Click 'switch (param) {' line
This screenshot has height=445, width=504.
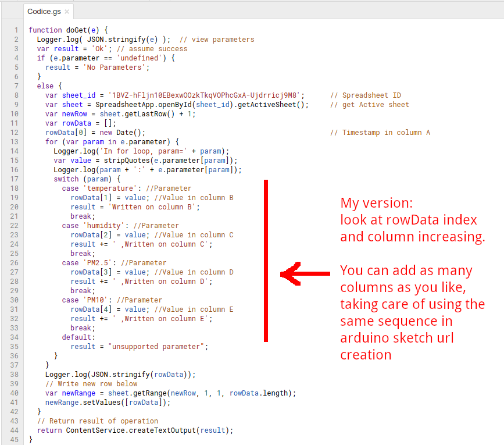pyautogui.click(x=87, y=179)
